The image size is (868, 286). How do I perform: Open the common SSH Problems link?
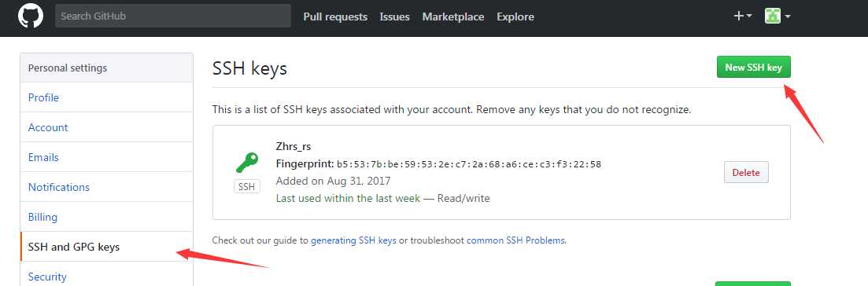(516, 240)
